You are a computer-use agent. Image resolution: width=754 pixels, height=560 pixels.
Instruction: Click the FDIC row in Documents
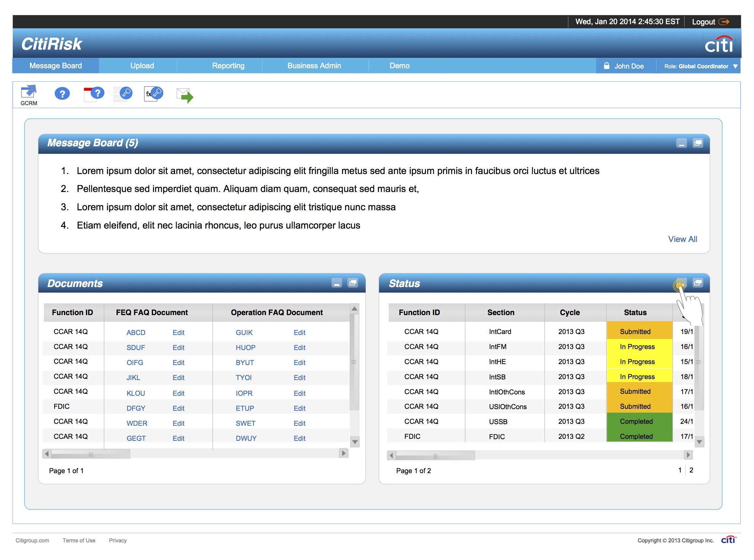click(196, 407)
